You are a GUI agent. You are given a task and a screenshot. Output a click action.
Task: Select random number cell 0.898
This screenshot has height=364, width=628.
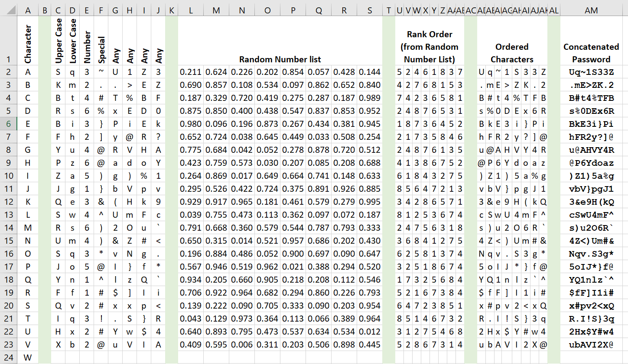[x=344, y=345]
